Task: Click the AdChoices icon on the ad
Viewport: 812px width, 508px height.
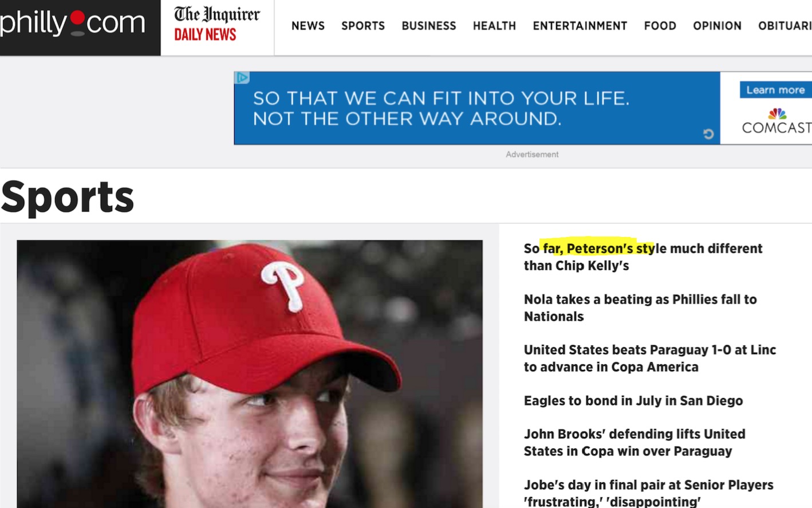Action: click(x=242, y=77)
